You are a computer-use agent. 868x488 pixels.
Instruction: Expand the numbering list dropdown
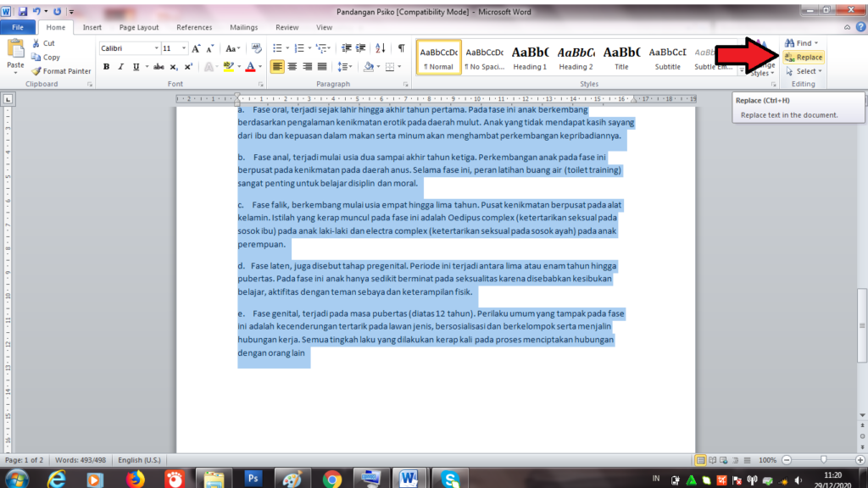pyautogui.click(x=309, y=48)
